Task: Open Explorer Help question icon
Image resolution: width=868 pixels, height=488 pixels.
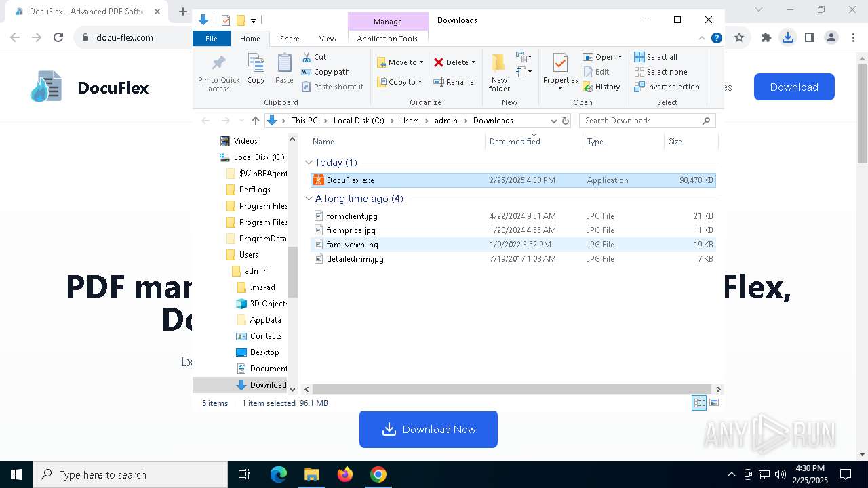Action: 716,39
